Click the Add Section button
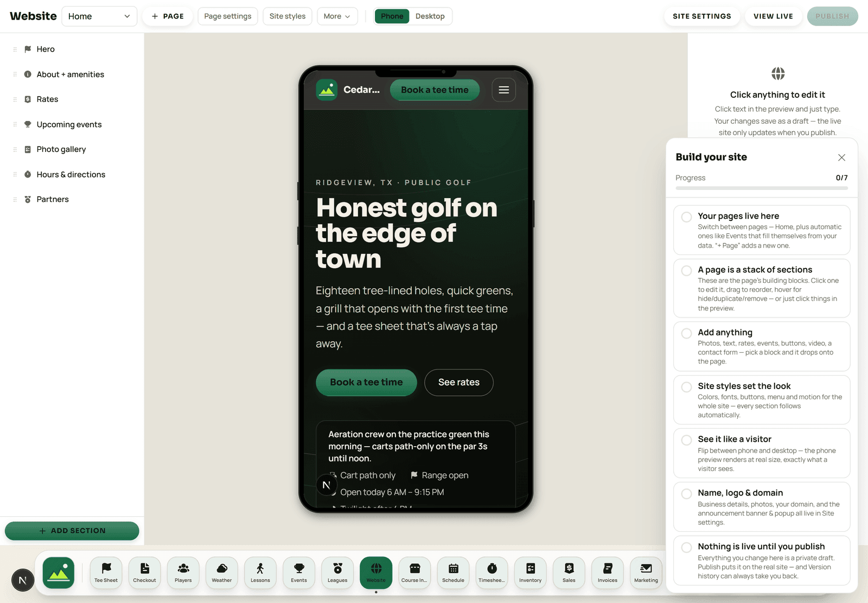Image resolution: width=868 pixels, height=603 pixels. point(72,531)
